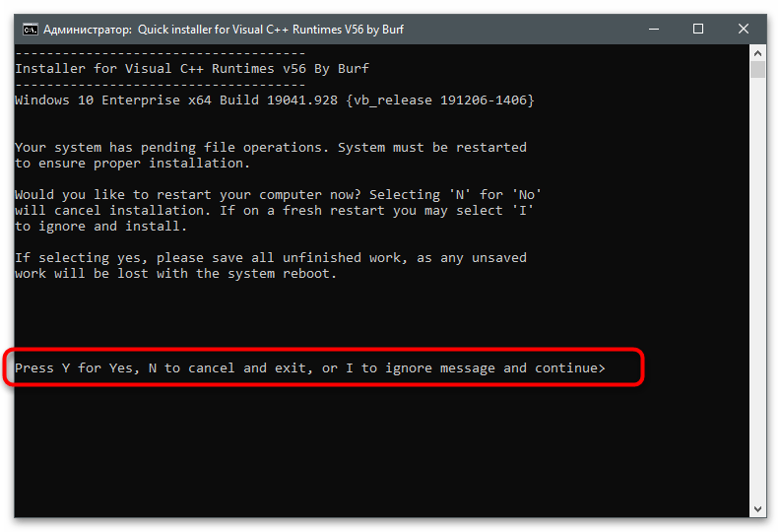Click the 'work will be lost' line
Screen dimensions: 781x532
coord(176,274)
